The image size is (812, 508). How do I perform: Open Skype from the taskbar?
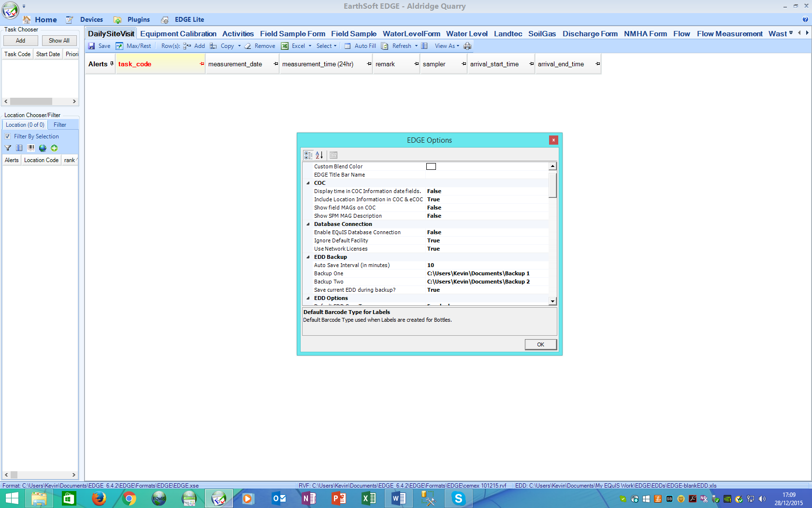pyautogui.click(x=458, y=498)
